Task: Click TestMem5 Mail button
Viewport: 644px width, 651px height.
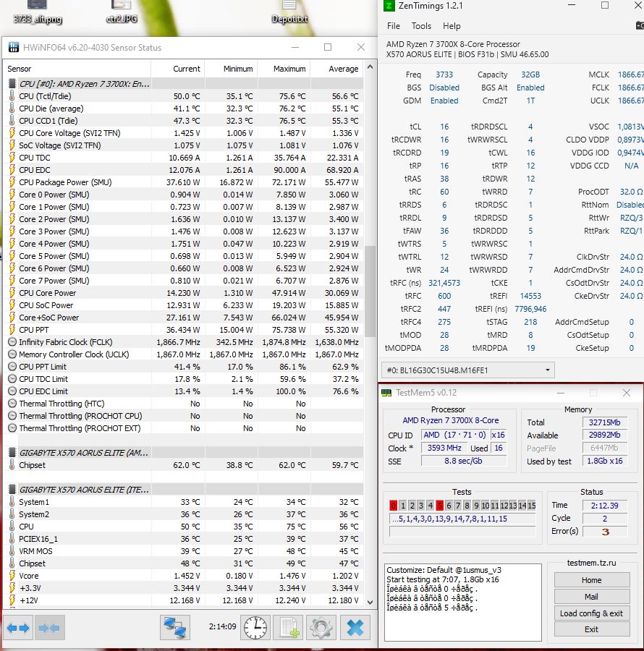Action: point(592,597)
